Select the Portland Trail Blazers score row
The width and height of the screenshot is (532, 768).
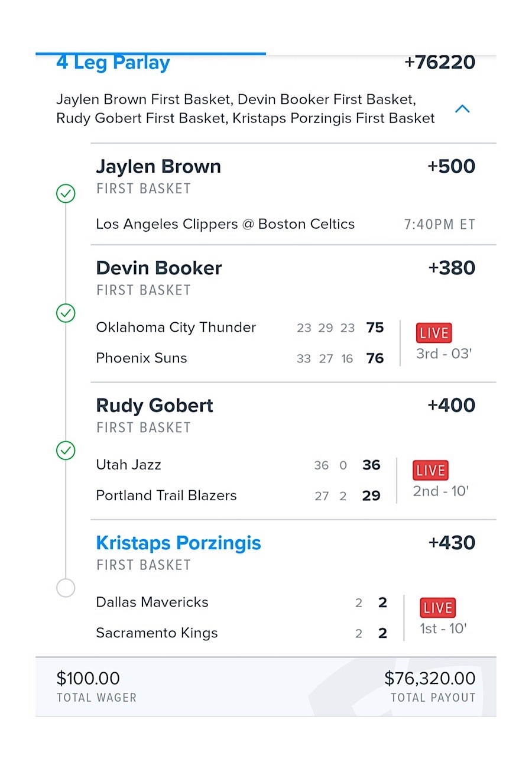(238, 495)
